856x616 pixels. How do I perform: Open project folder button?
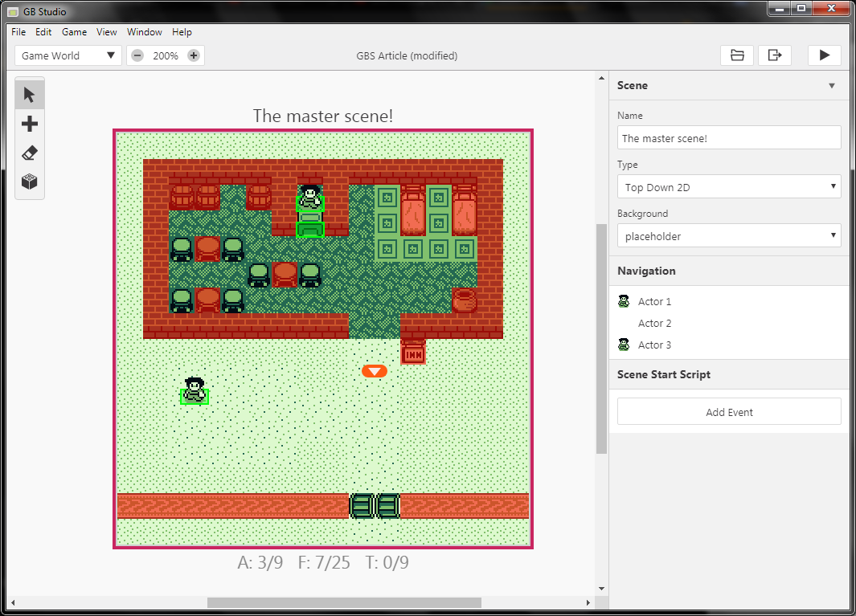pyautogui.click(x=737, y=55)
